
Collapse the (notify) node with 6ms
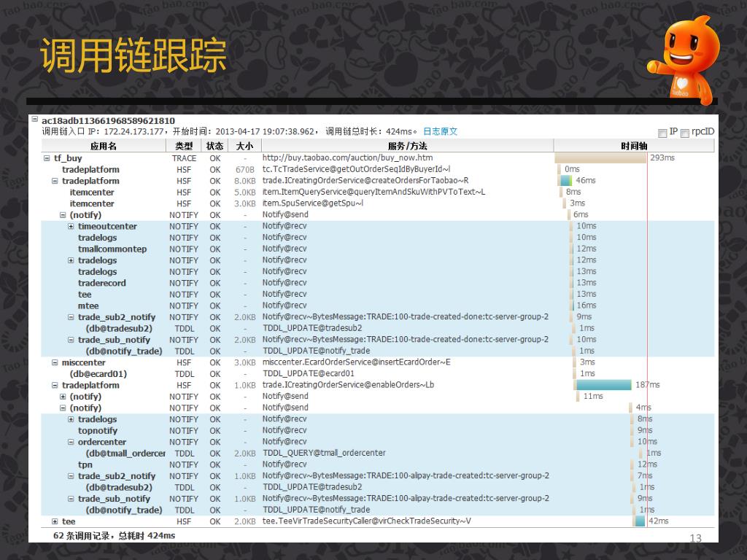click(63, 215)
